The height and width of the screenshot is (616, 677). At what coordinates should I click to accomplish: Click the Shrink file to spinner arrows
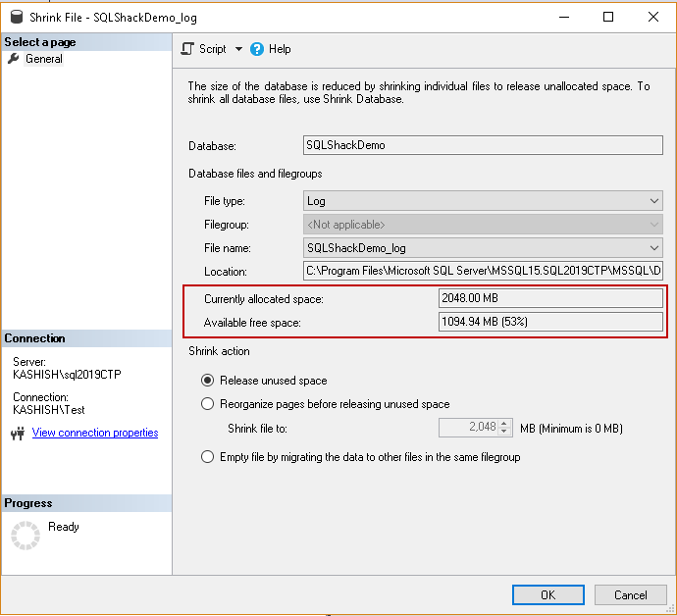(504, 428)
